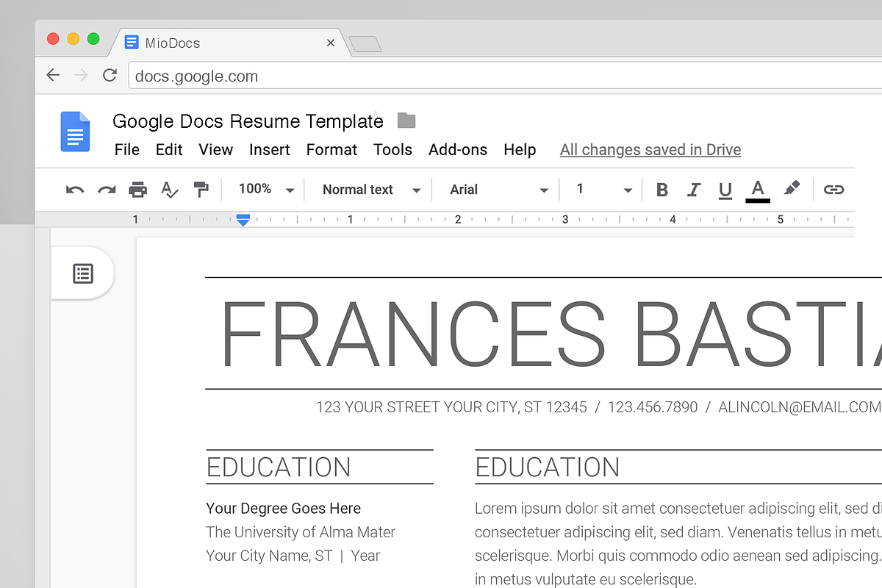The image size is (882, 588).
Task: Open the View menu
Action: (x=215, y=150)
